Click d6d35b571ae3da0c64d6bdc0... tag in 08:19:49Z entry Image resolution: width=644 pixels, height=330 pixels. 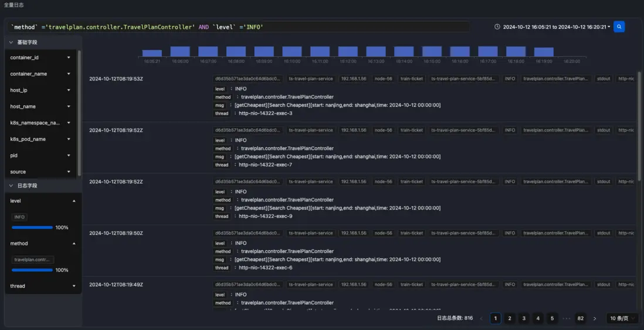tap(248, 284)
